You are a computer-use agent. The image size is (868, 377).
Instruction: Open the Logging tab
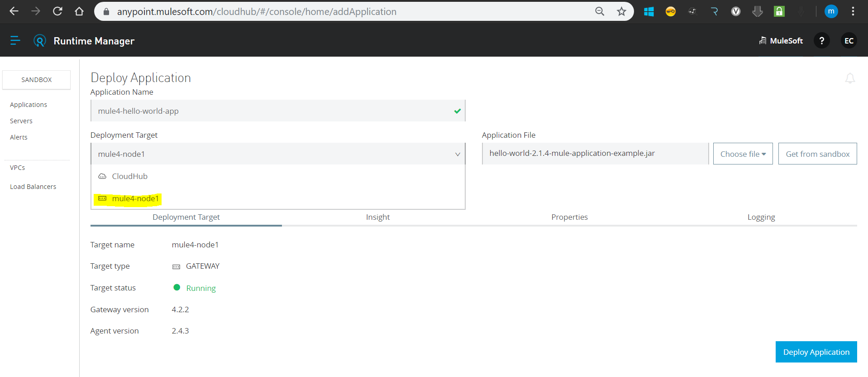point(761,217)
